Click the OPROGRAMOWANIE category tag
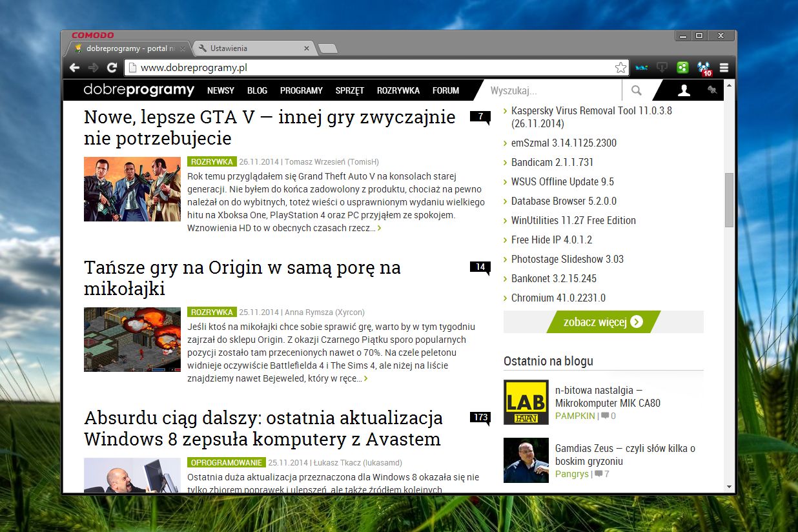Viewport: 798px width, 532px height. coord(227,462)
